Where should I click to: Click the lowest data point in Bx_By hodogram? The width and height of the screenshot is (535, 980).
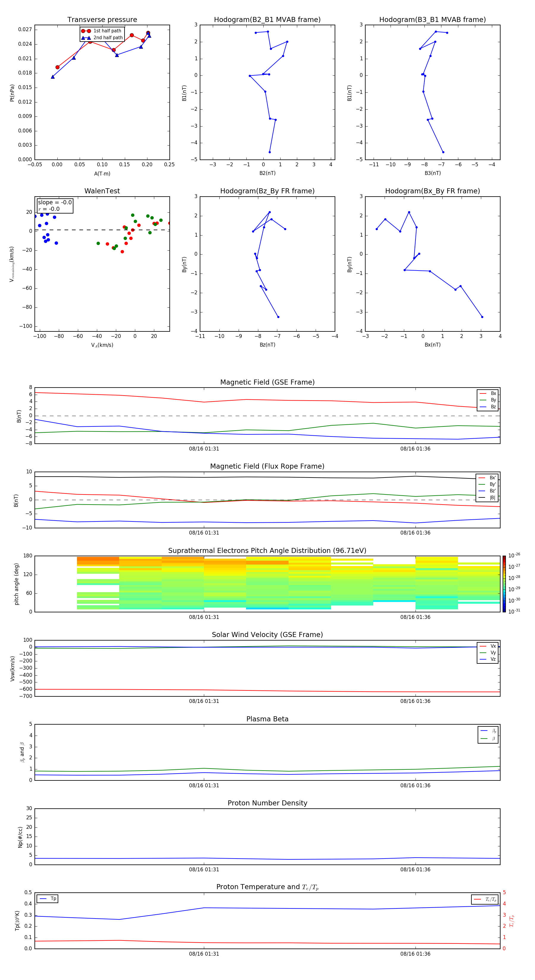click(482, 317)
